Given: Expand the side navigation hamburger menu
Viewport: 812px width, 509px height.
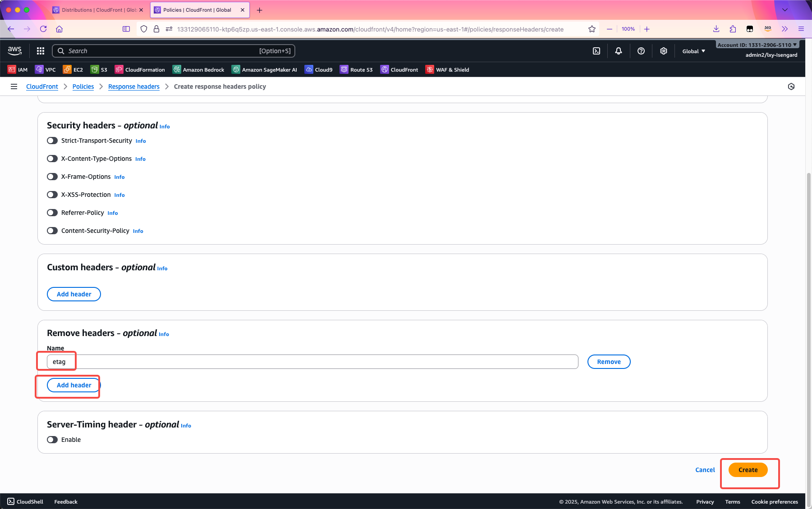Looking at the screenshot, I should point(14,86).
